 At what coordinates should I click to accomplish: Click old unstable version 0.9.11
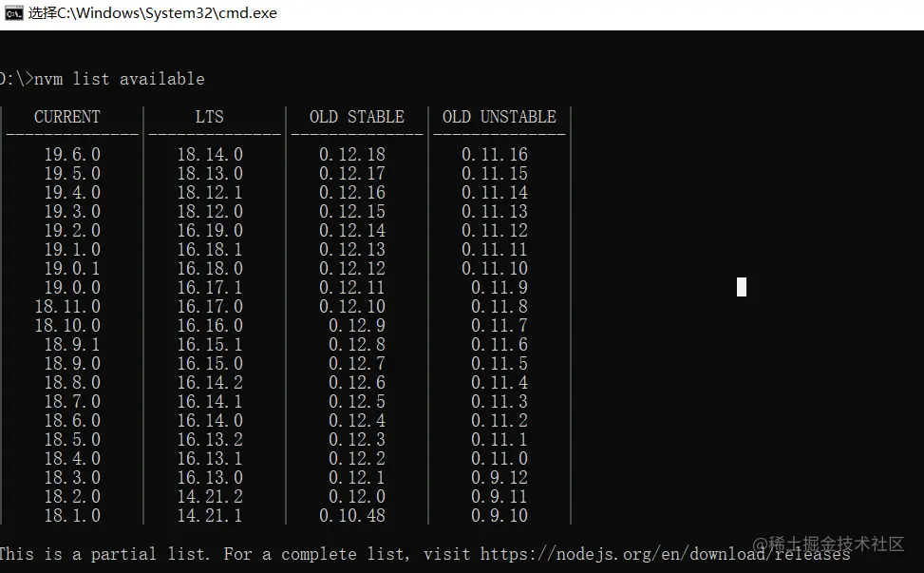(x=500, y=496)
